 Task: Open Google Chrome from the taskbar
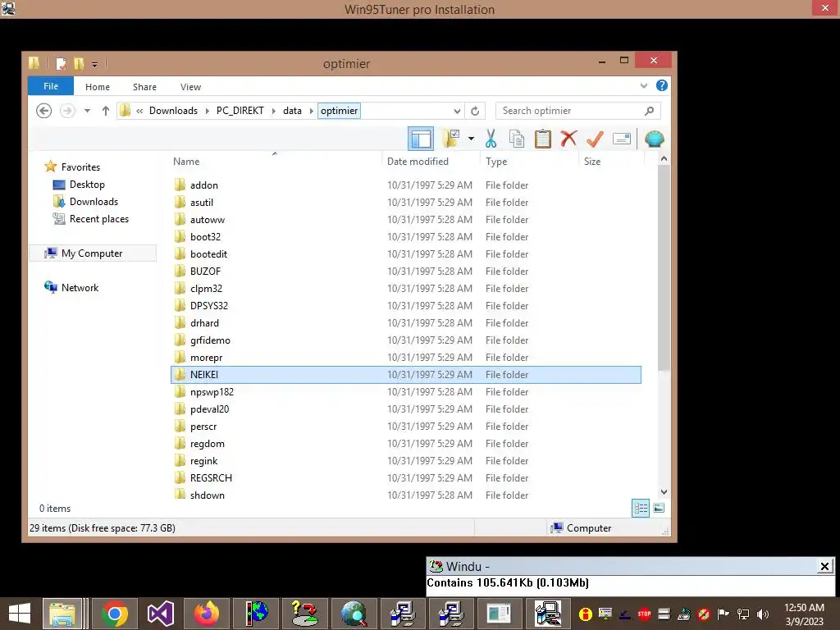pyautogui.click(x=114, y=614)
